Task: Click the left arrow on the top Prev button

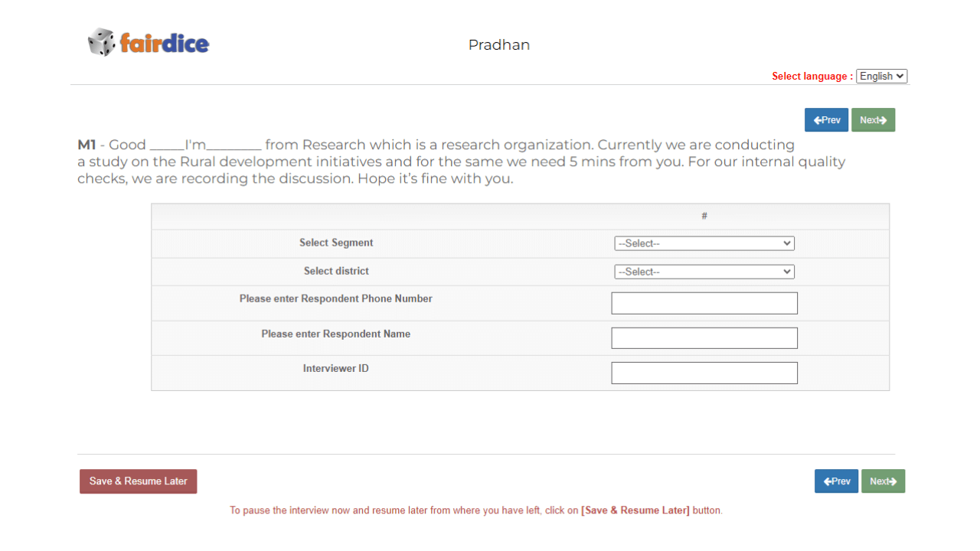Action: (818, 120)
